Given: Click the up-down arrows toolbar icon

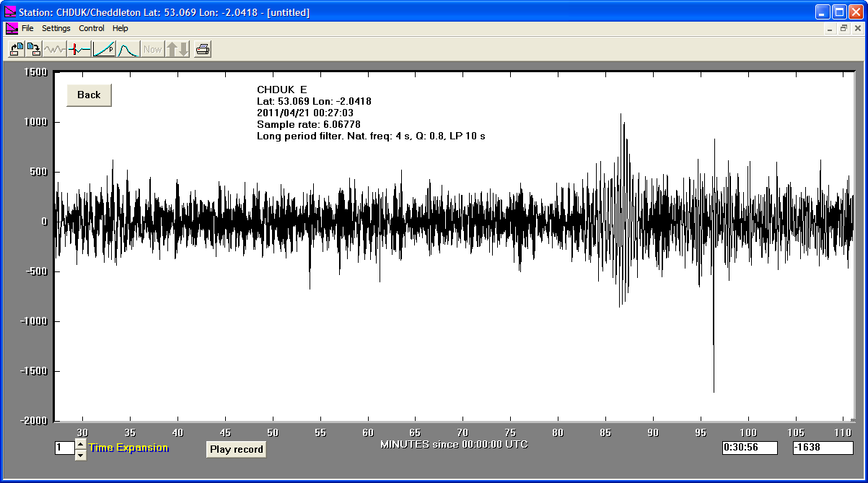Looking at the screenshot, I should [177, 49].
